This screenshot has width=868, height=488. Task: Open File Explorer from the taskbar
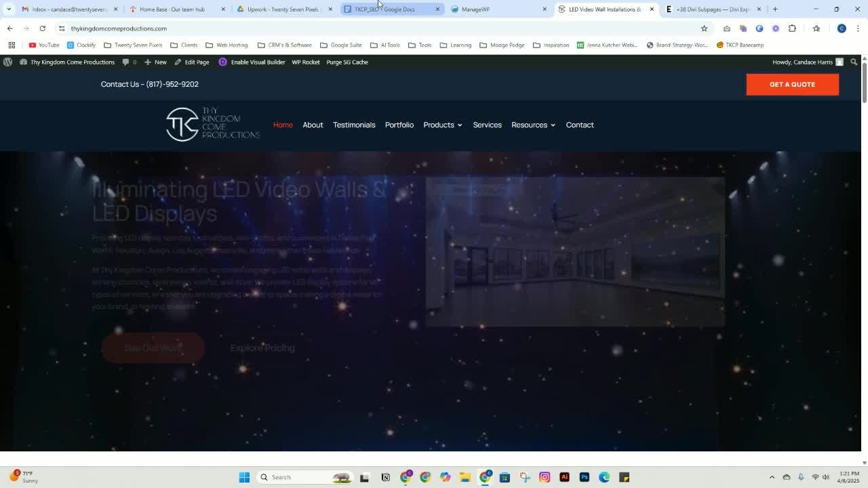pyautogui.click(x=465, y=477)
